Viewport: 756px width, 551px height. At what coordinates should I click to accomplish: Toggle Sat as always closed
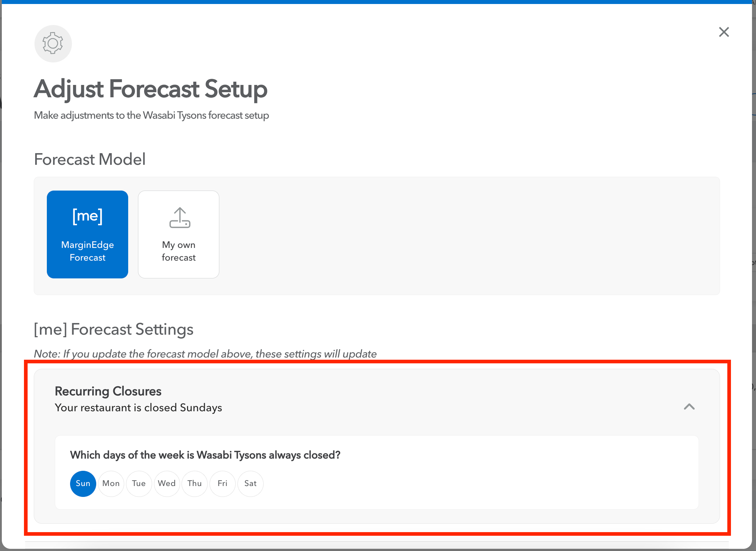(x=251, y=483)
